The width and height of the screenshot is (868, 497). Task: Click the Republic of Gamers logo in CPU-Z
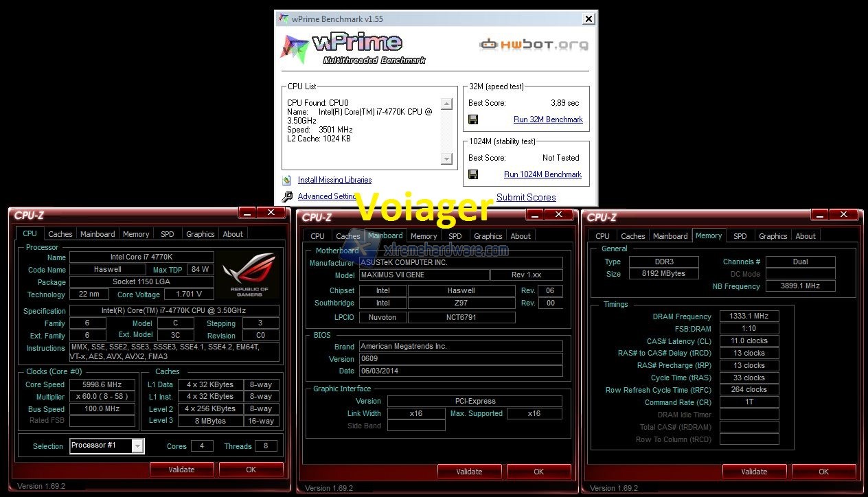coord(249,275)
